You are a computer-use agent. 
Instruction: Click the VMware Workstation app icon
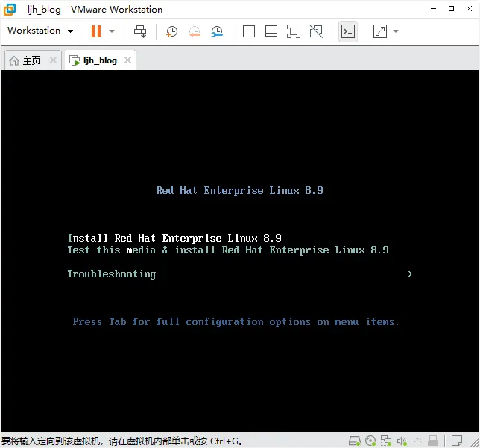point(10,9)
